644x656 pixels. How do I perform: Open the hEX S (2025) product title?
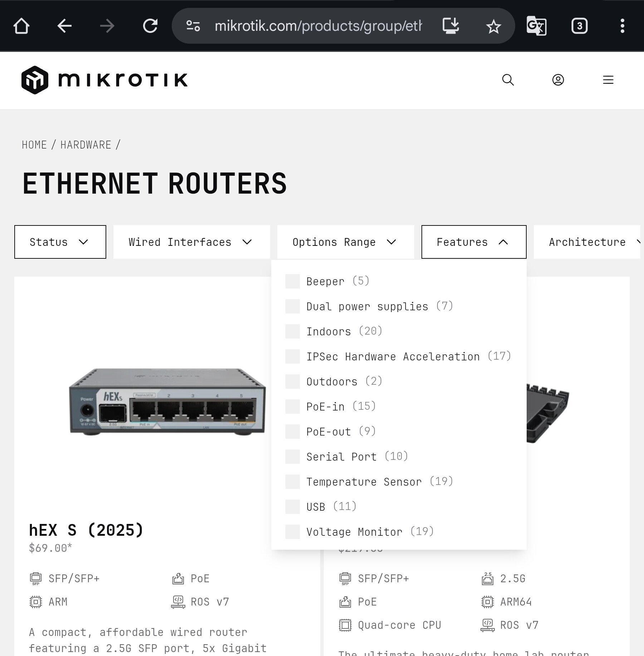click(86, 530)
